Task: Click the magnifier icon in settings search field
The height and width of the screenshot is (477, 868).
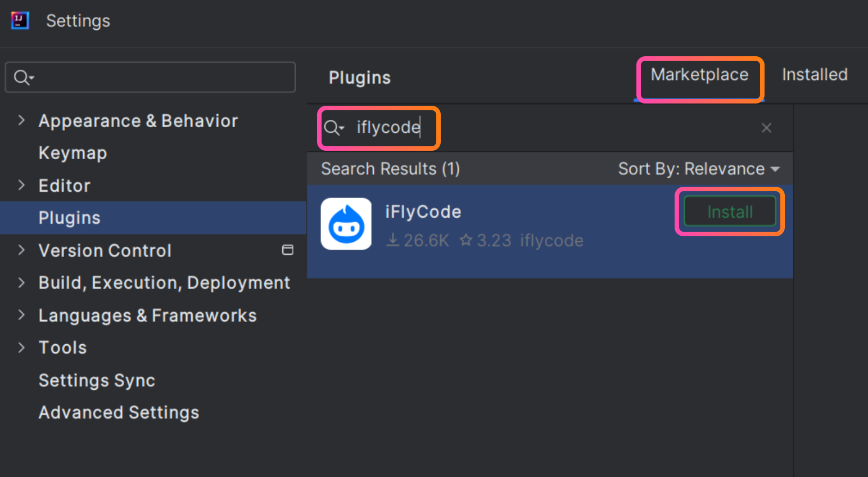Action: [22, 77]
